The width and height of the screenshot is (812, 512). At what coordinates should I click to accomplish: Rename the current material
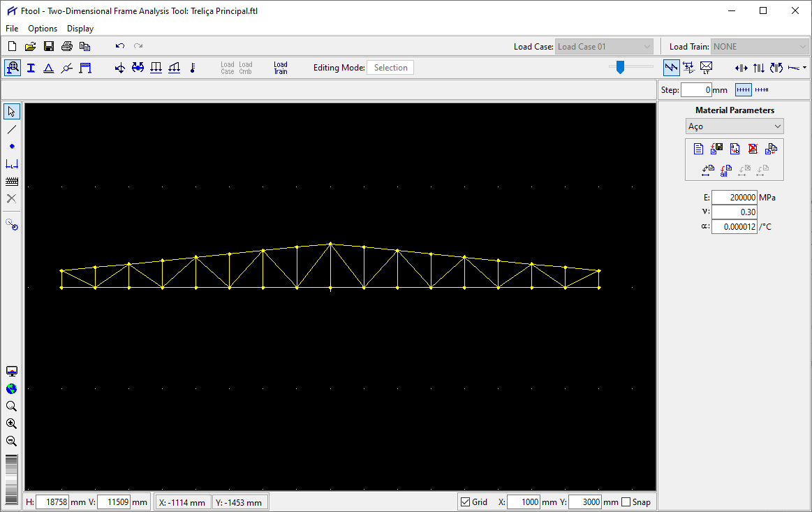click(x=735, y=149)
